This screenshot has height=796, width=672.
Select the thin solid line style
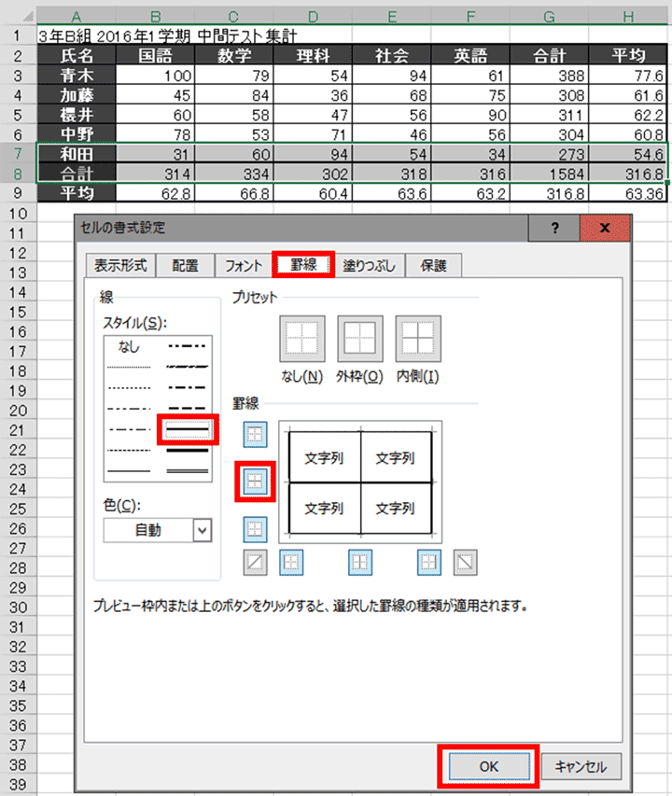129,471
